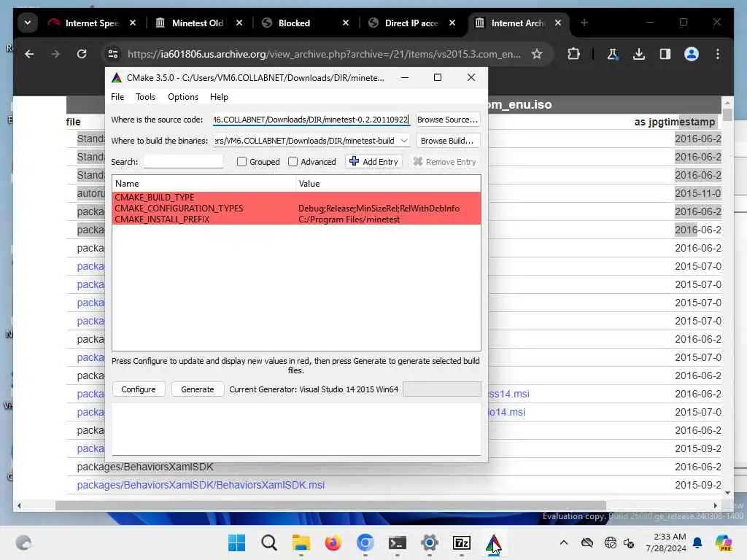Open Windows Start menu
The image size is (747, 560).
pos(236,542)
